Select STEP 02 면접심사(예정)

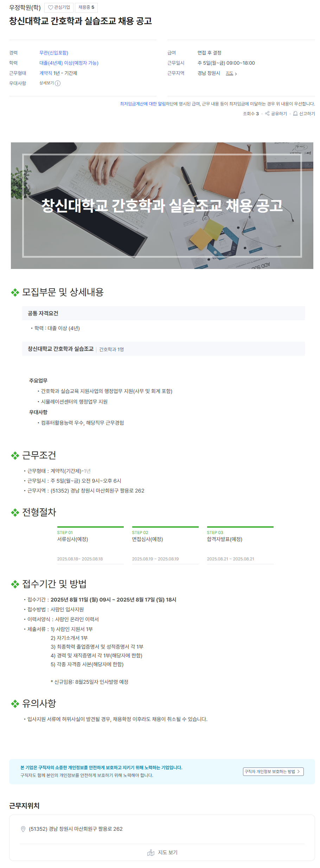click(x=165, y=545)
